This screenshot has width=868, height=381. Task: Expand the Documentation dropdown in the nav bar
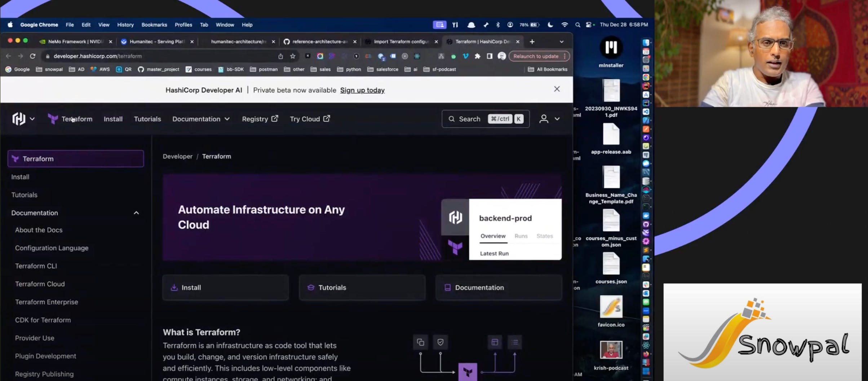201,119
